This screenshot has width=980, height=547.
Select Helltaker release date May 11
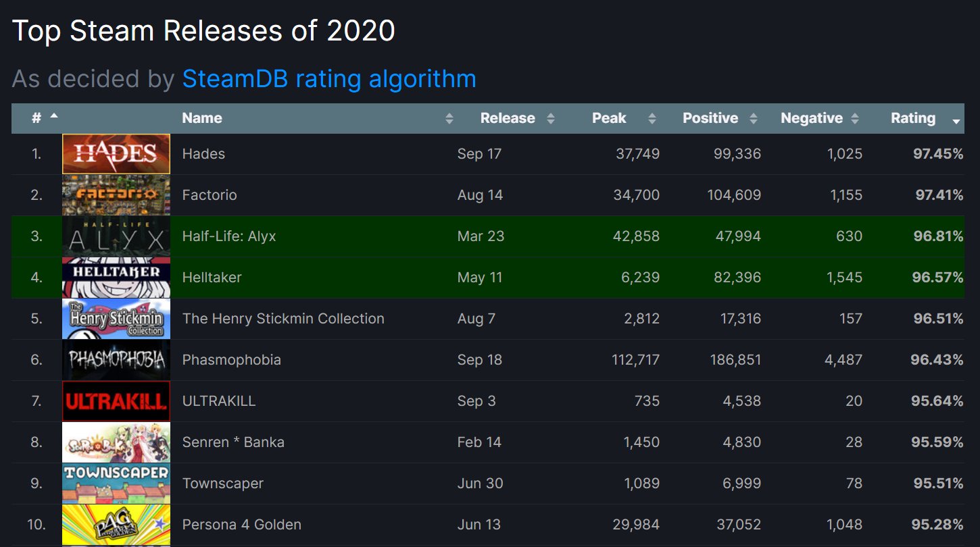(x=480, y=278)
